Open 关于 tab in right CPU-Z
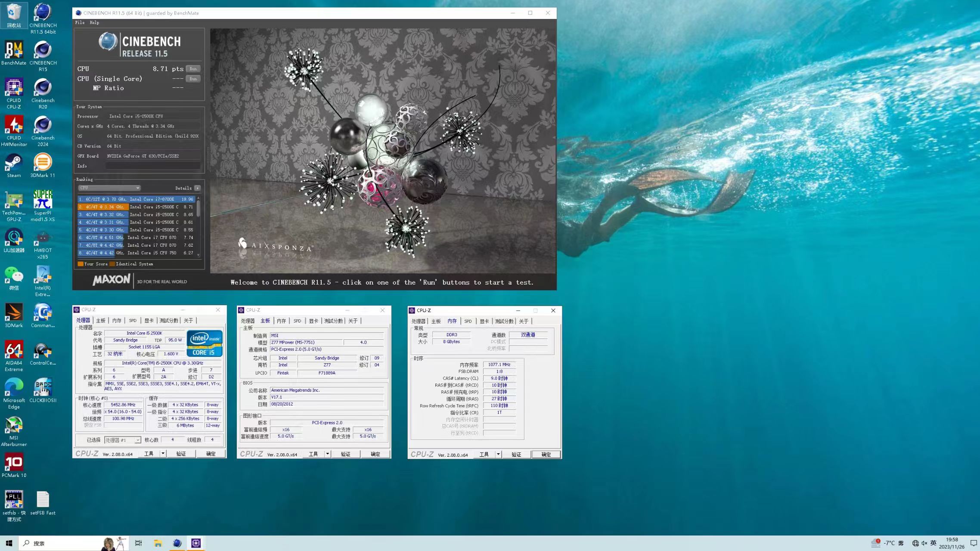Viewport: 980px width, 551px height. pos(524,322)
